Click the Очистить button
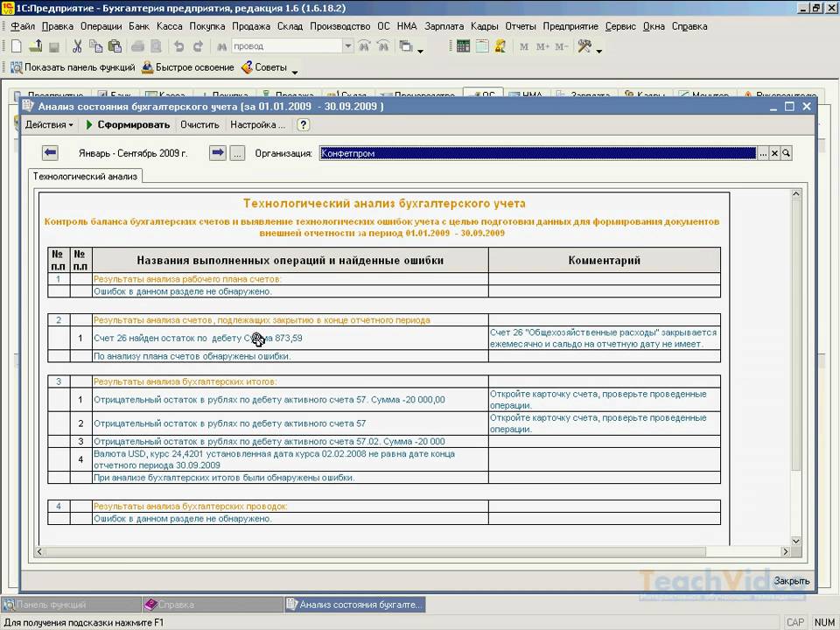The height and width of the screenshot is (630, 840). click(199, 125)
